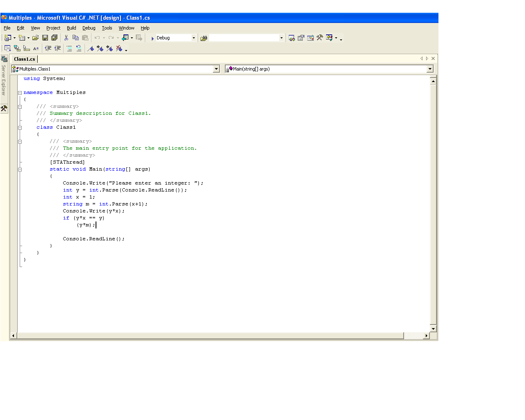Click the Display Quick Info icon
The image size is (525, 420).
[27, 48]
